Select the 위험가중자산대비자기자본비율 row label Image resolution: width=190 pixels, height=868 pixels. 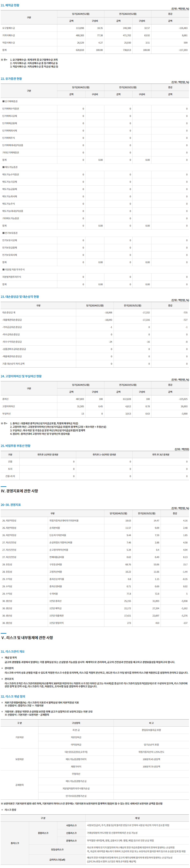(x=64, y=521)
